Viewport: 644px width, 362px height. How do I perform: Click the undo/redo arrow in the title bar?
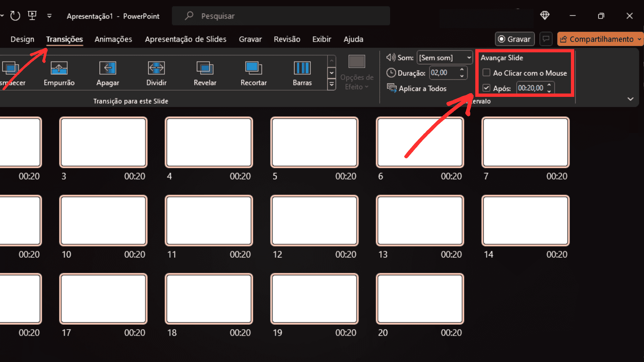(15, 16)
